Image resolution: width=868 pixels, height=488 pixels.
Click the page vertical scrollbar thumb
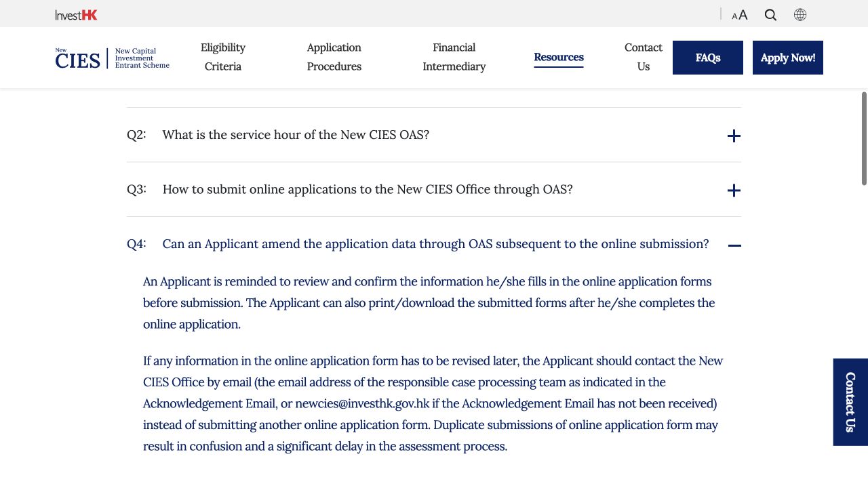pyautogui.click(x=864, y=138)
